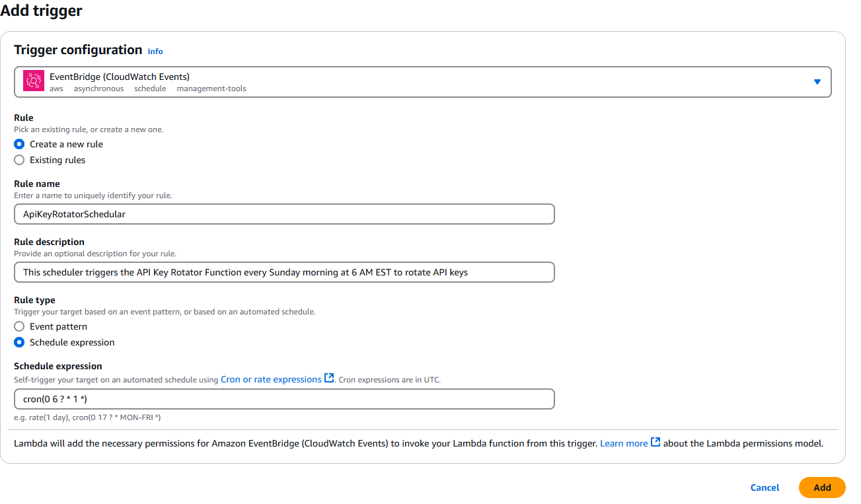Screen dimensions: 861x504
Task: Click external link icon after Cron or rate expressions
Action: click(x=329, y=378)
